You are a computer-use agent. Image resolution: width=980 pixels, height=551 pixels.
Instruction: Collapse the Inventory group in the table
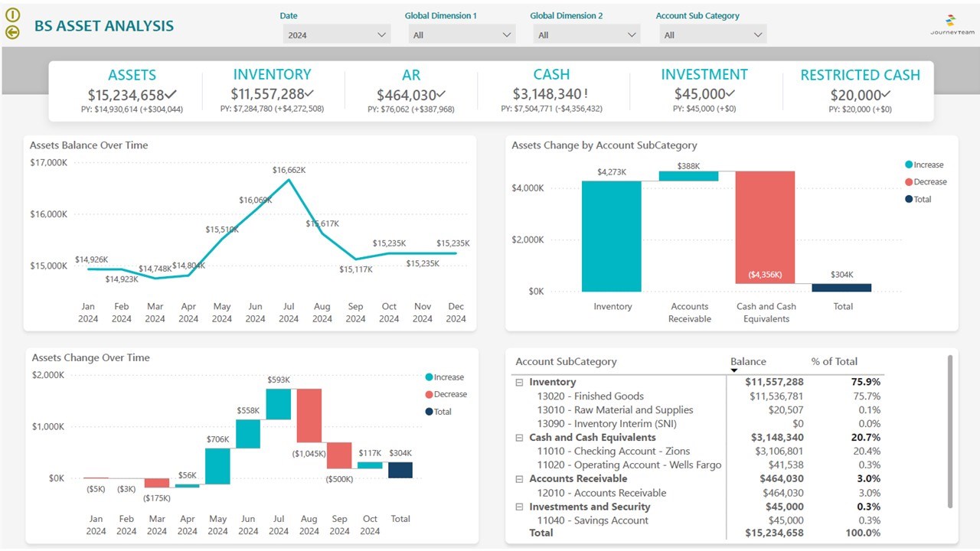pyautogui.click(x=519, y=382)
